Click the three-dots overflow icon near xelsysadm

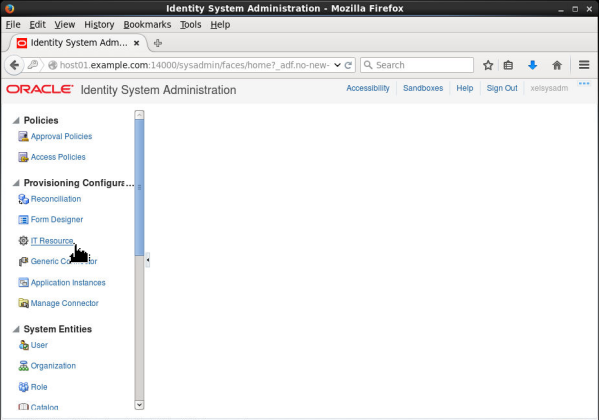click(584, 83)
